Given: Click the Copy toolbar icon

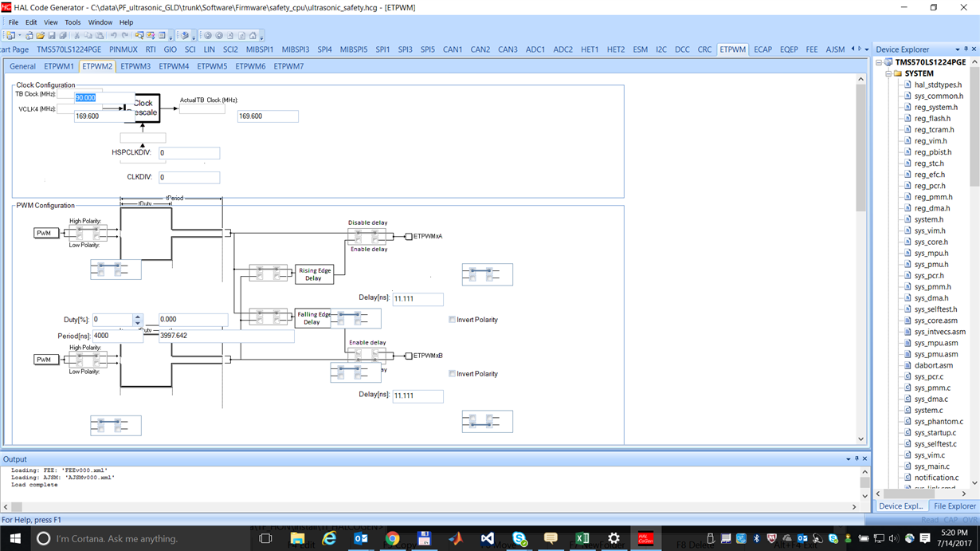Looking at the screenshot, I should point(88,35).
